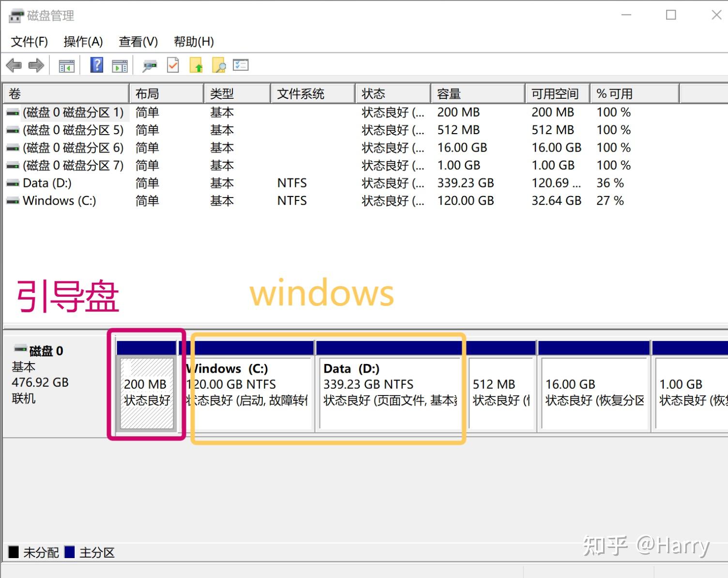The height and width of the screenshot is (578, 728).
Task: Click the yellow folder with green up-arrow icon
Action: coord(196,65)
